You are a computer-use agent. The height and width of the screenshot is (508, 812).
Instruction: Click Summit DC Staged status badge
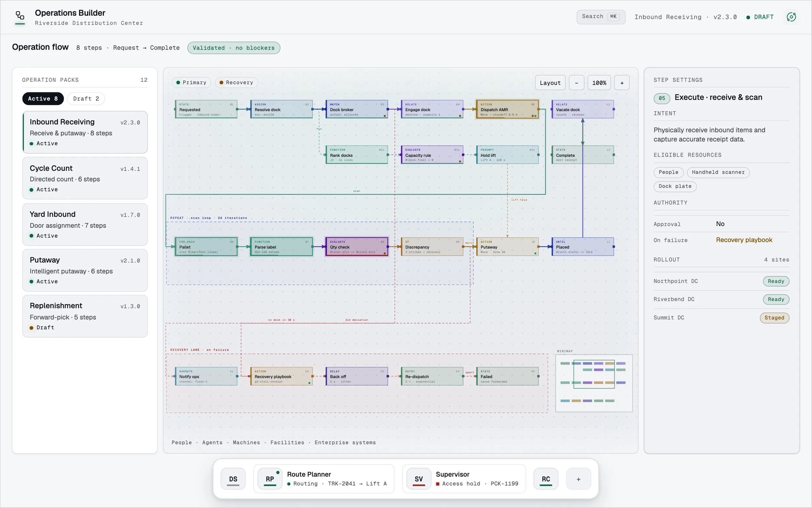point(774,318)
